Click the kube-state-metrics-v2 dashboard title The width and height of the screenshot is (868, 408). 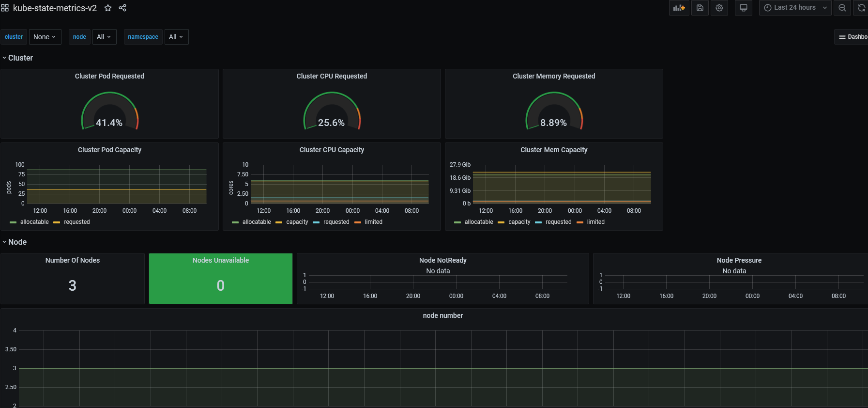tap(55, 8)
